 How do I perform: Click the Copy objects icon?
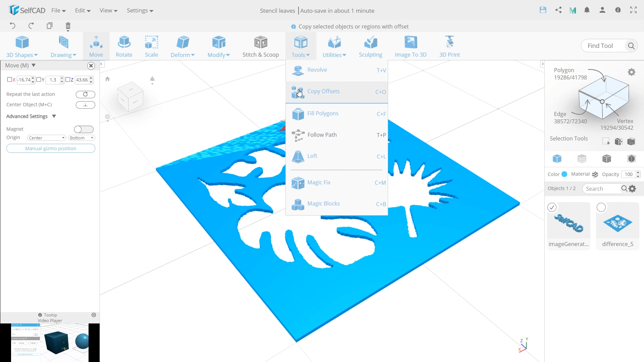pyautogui.click(x=50, y=26)
